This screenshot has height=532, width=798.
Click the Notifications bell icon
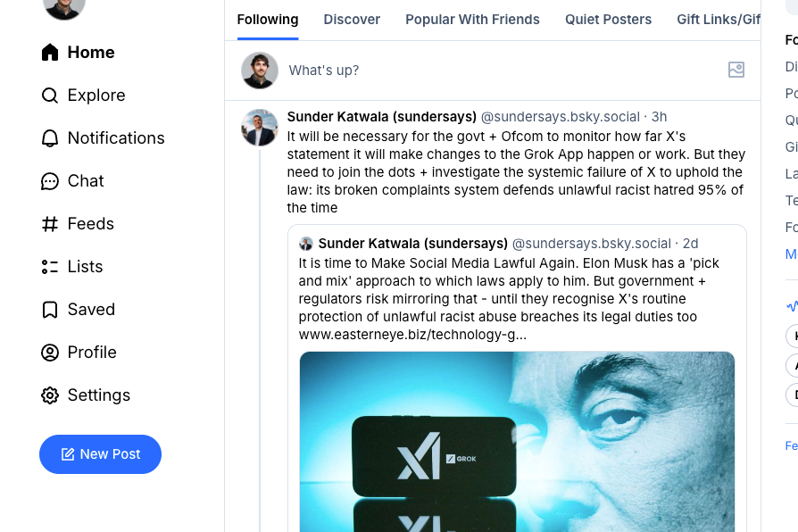(x=50, y=138)
